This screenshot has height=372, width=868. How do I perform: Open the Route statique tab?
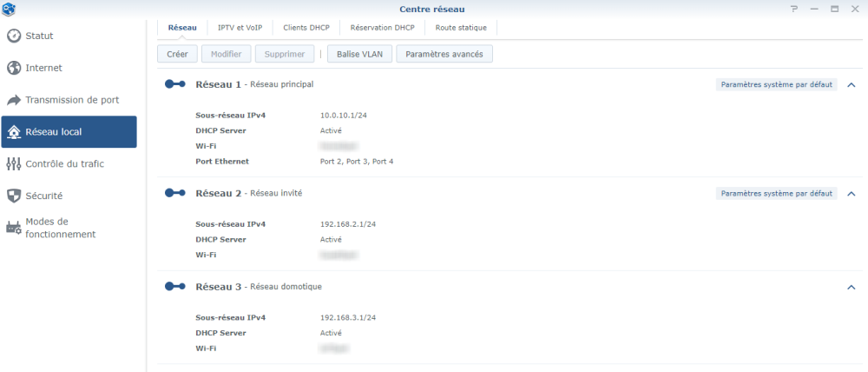coord(461,28)
